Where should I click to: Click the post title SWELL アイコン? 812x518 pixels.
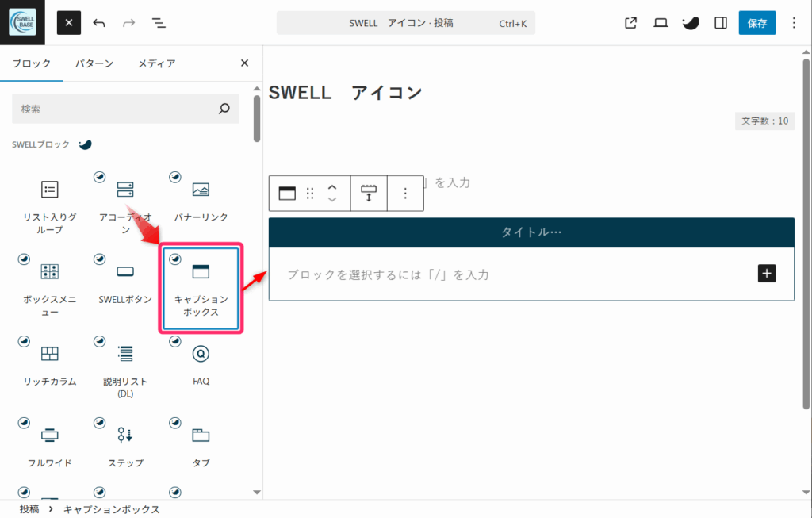346,93
